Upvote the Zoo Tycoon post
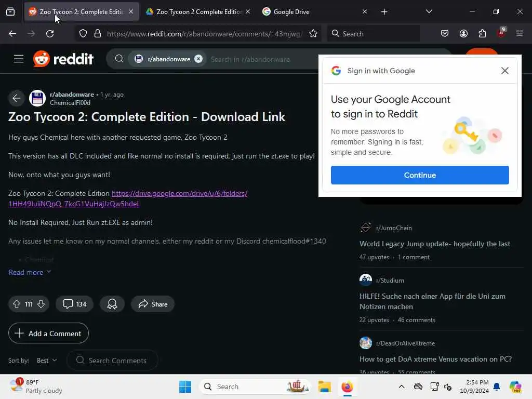The width and height of the screenshot is (532, 399). point(17,304)
